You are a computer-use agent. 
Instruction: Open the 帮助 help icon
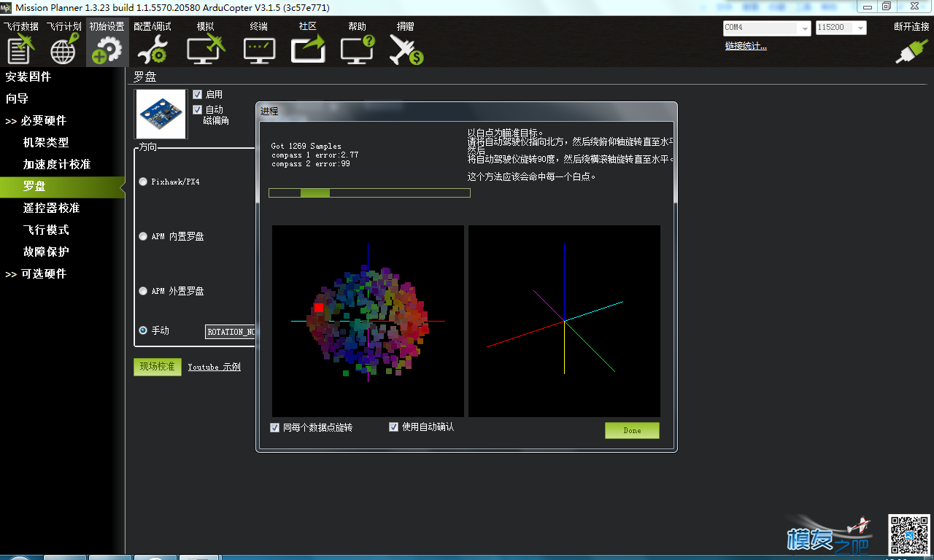point(358,42)
